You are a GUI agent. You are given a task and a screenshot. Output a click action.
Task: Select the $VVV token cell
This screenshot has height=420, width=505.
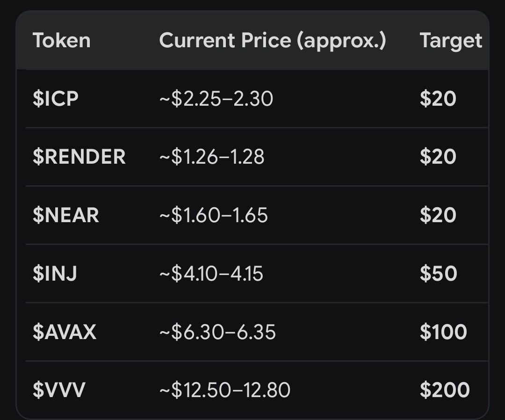(59, 390)
